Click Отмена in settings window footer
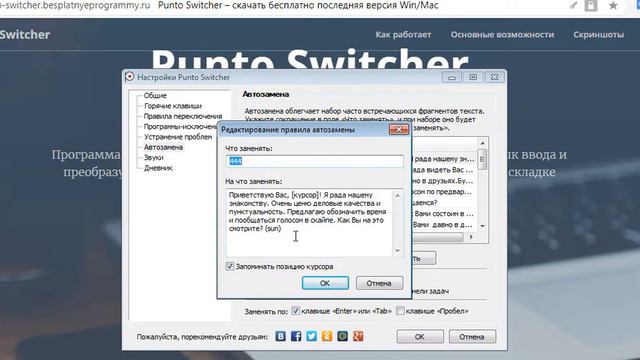The width and height of the screenshot is (640, 360). [x=472, y=337]
